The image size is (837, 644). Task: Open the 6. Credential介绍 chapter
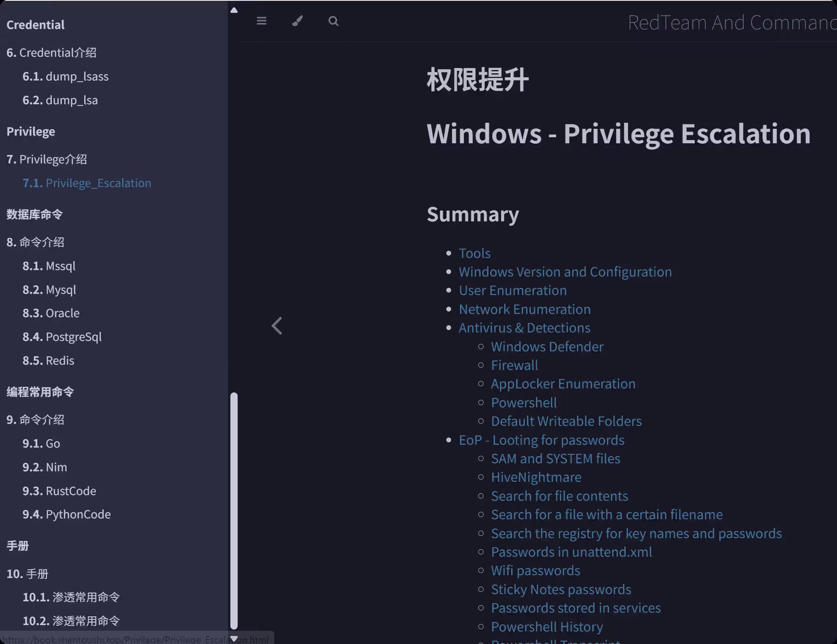51,53
